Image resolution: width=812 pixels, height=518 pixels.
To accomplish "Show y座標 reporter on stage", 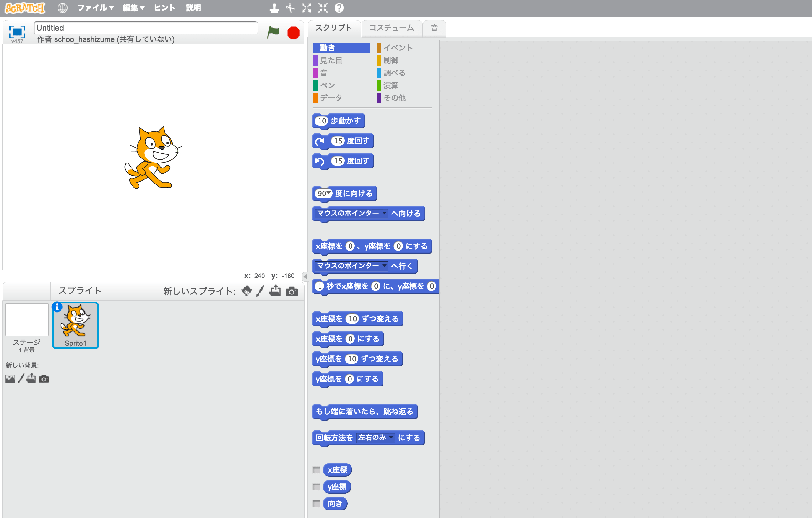I will (x=316, y=486).
